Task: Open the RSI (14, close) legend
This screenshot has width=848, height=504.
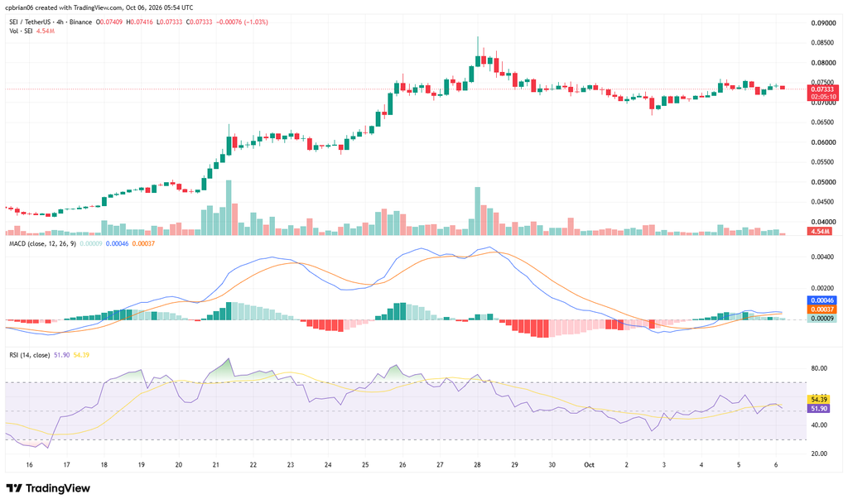Action: point(30,355)
